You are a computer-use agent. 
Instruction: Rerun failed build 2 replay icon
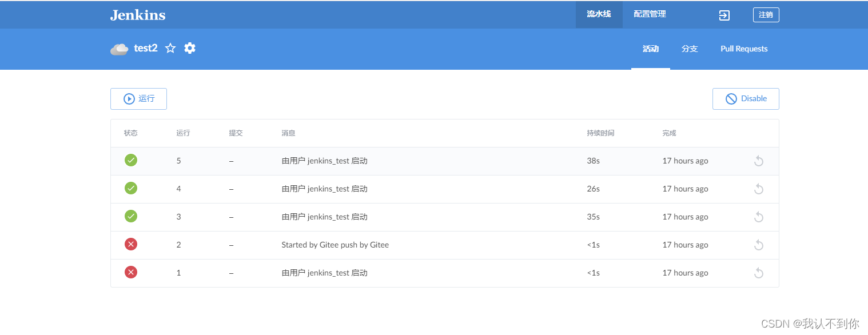[758, 245]
